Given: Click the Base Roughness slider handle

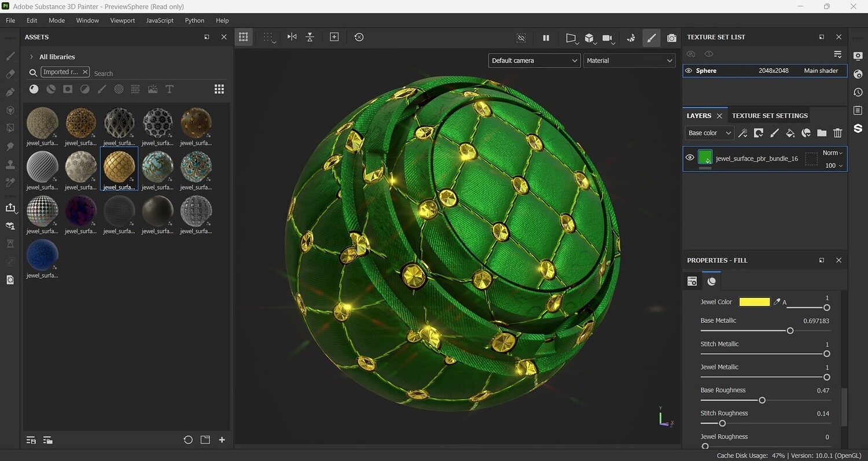Looking at the screenshot, I should 762,400.
